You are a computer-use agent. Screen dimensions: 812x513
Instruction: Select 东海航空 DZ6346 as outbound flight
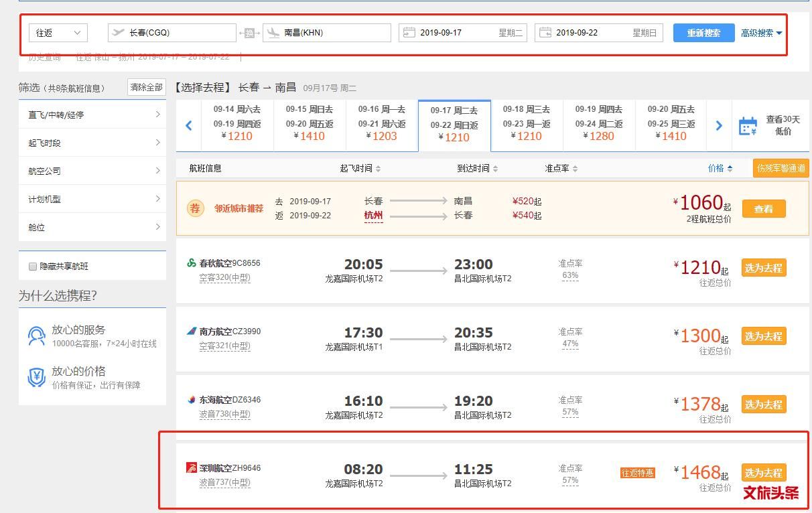(764, 405)
